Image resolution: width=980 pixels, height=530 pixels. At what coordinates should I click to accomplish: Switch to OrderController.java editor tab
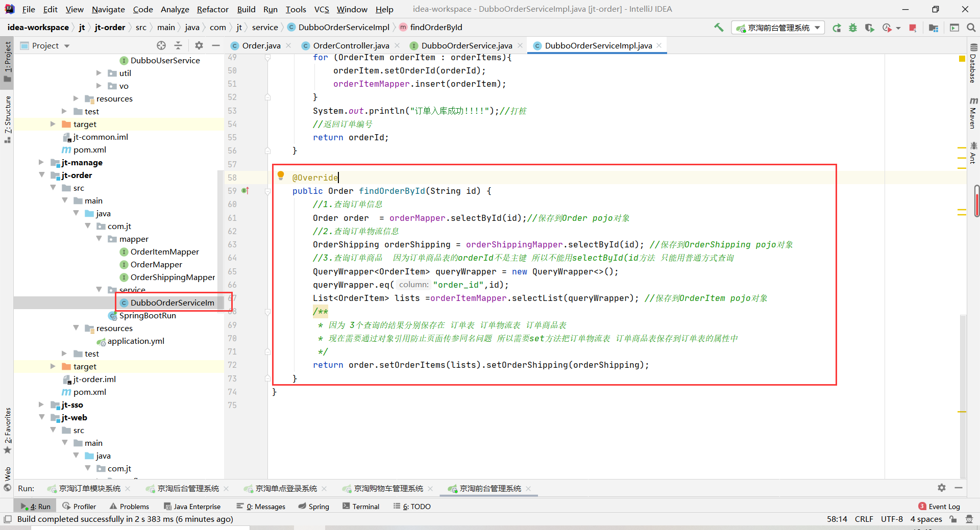(351, 45)
